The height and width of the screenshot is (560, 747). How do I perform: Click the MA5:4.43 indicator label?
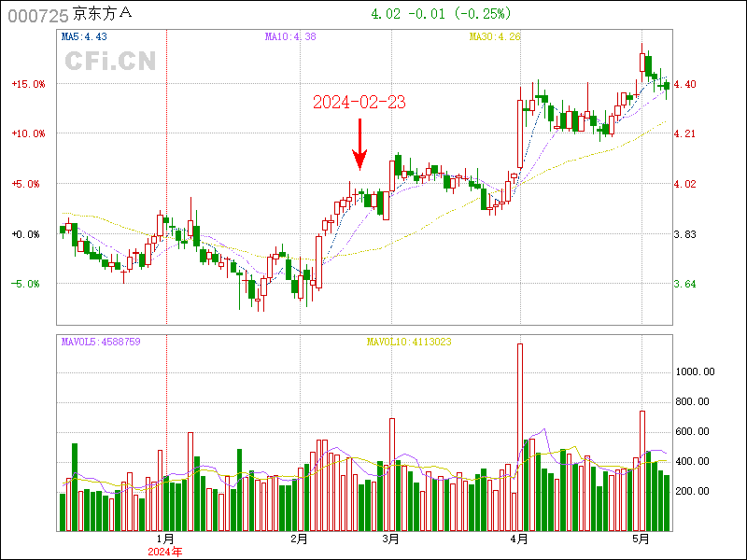pos(84,36)
